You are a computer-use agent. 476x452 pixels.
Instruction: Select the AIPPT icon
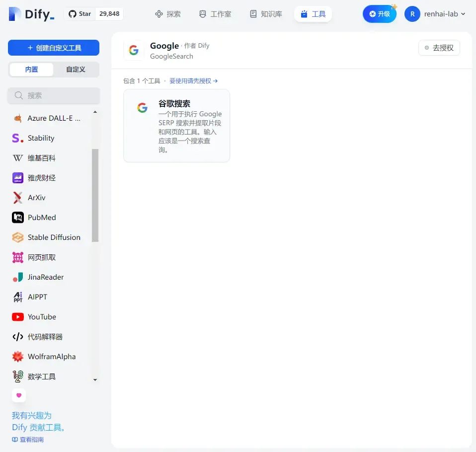tap(18, 297)
